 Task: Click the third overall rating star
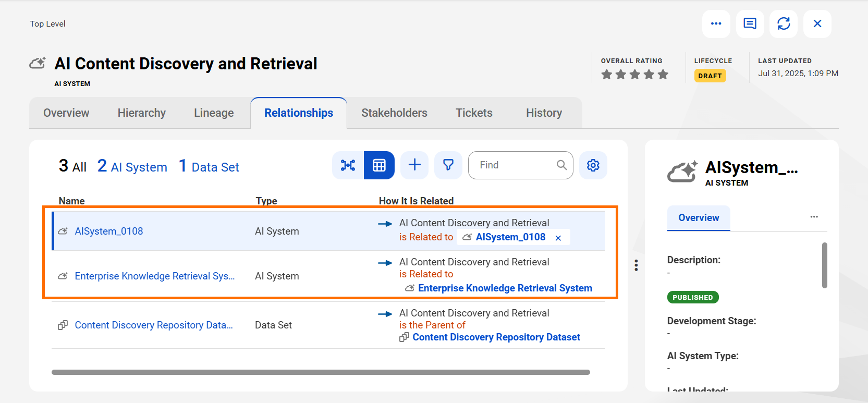pos(635,75)
